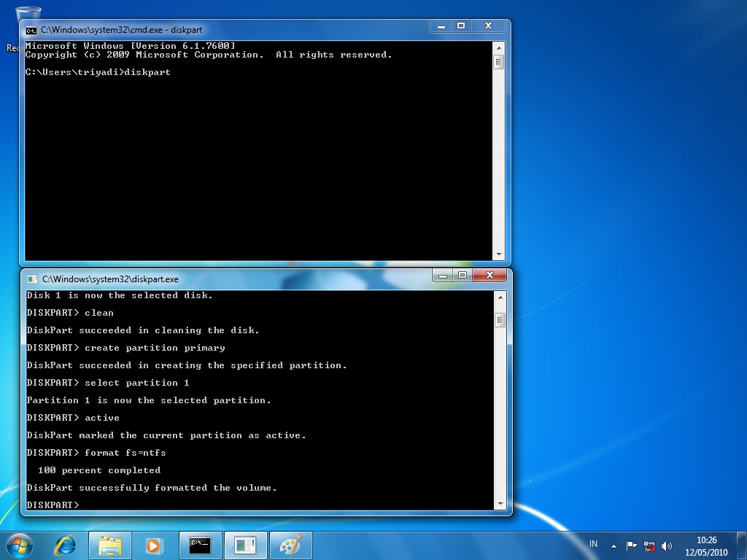
Task: Open the network status tray icon
Action: (x=649, y=545)
